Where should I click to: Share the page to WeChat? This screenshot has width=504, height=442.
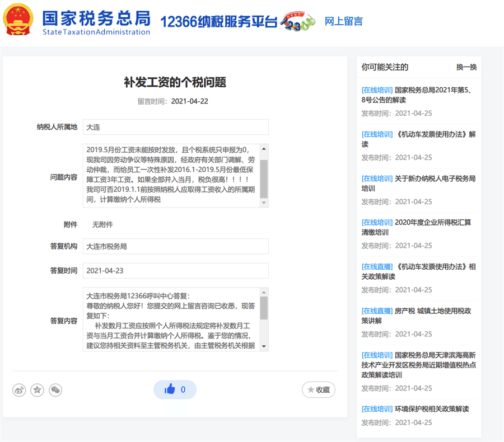(55, 390)
